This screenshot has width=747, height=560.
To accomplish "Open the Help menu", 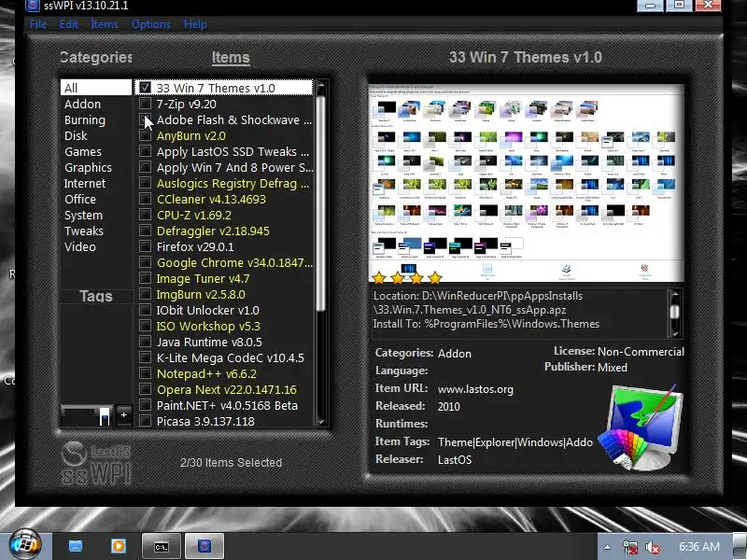I will (x=195, y=24).
